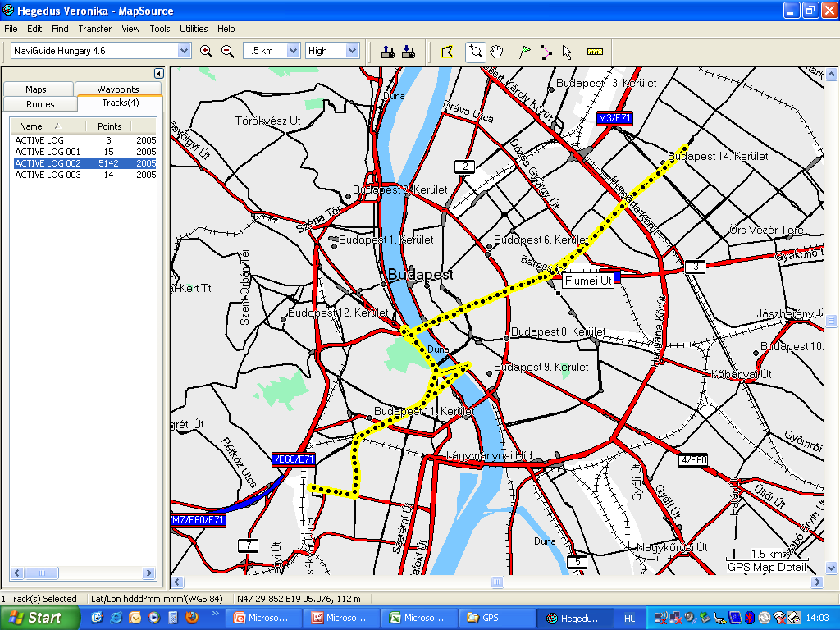Select the ACTIVE LOG 001 track
Image resolution: width=840 pixels, height=630 pixels.
[x=85, y=152]
